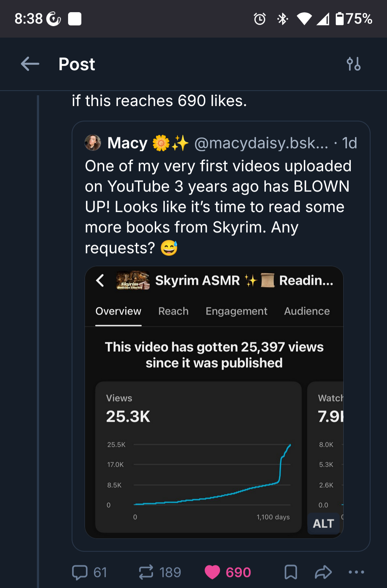387x588 pixels.
Task: Tap the Bluetooth icon in status bar
Action: 282,19
